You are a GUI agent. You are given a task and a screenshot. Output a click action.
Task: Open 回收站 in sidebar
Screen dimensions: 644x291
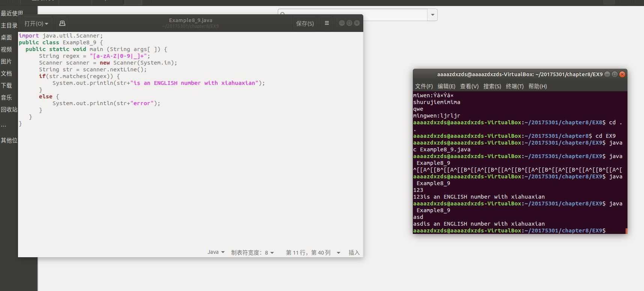tap(9, 110)
